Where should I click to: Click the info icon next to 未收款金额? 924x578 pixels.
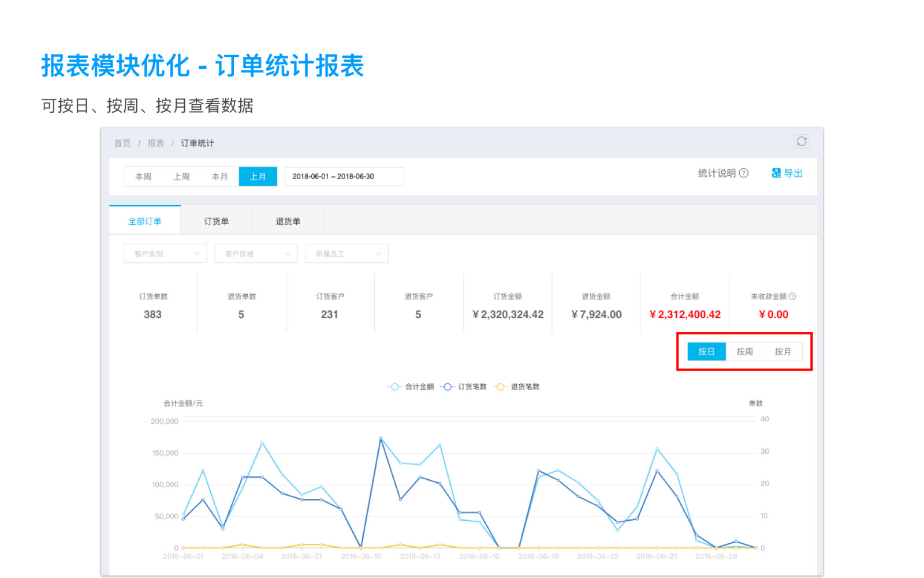(792, 297)
